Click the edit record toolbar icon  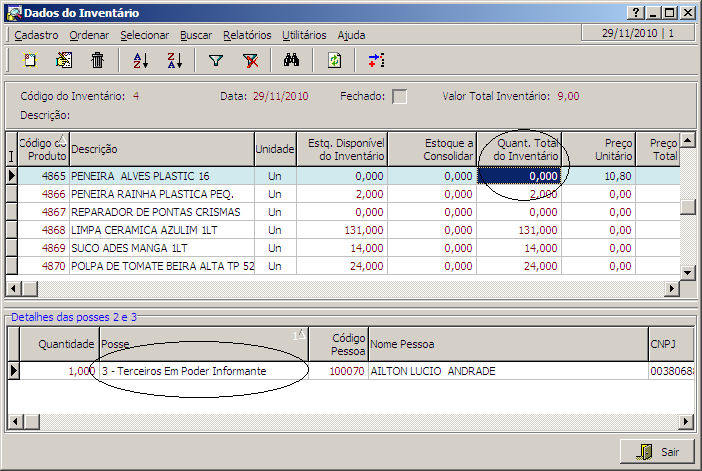pyautogui.click(x=64, y=60)
